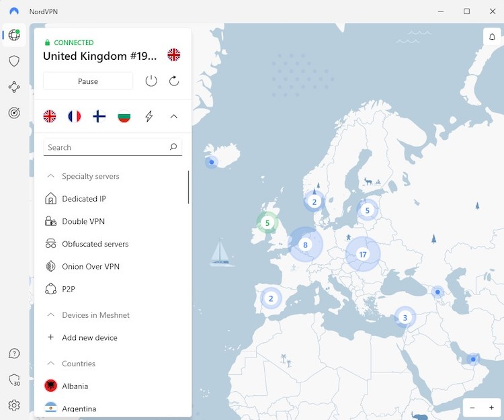Click the Dedicated IP house icon
Viewport: 504px width, 420px height.
[51, 199]
